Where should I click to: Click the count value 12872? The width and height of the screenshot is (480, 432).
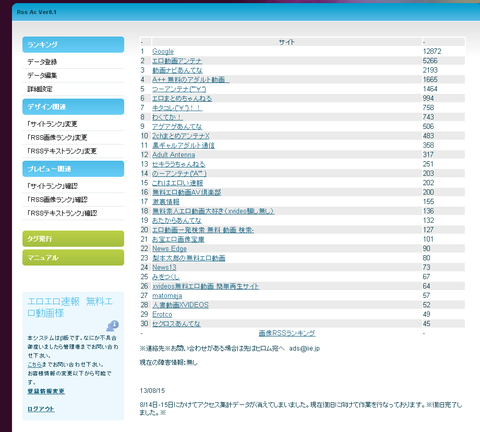432,51
